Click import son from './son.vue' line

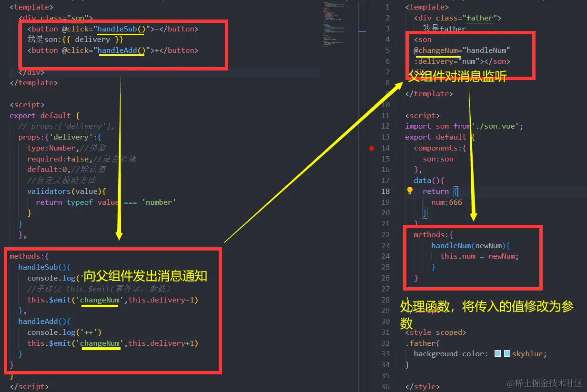[465, 126]
